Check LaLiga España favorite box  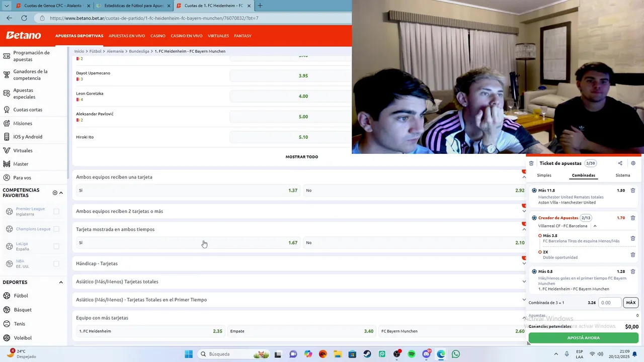(56, 246)
